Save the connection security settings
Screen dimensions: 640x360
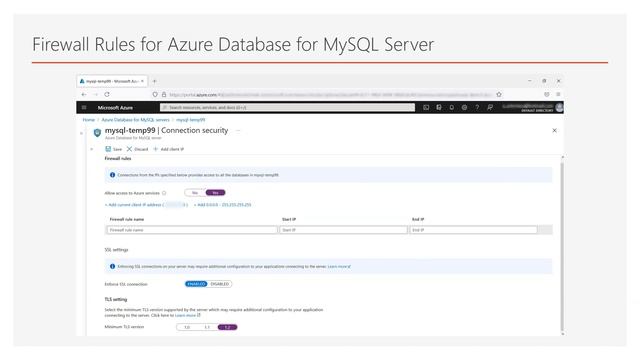pyautogui.click(x=113, y=149)
